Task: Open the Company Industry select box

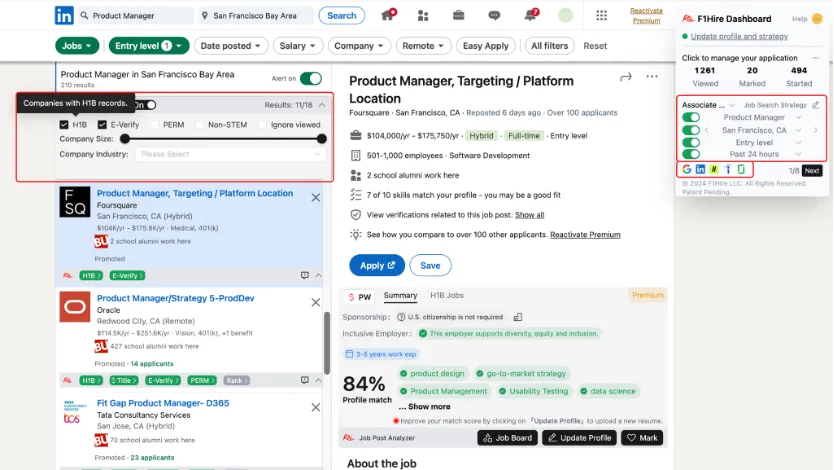Action: [x=230, y=154]
